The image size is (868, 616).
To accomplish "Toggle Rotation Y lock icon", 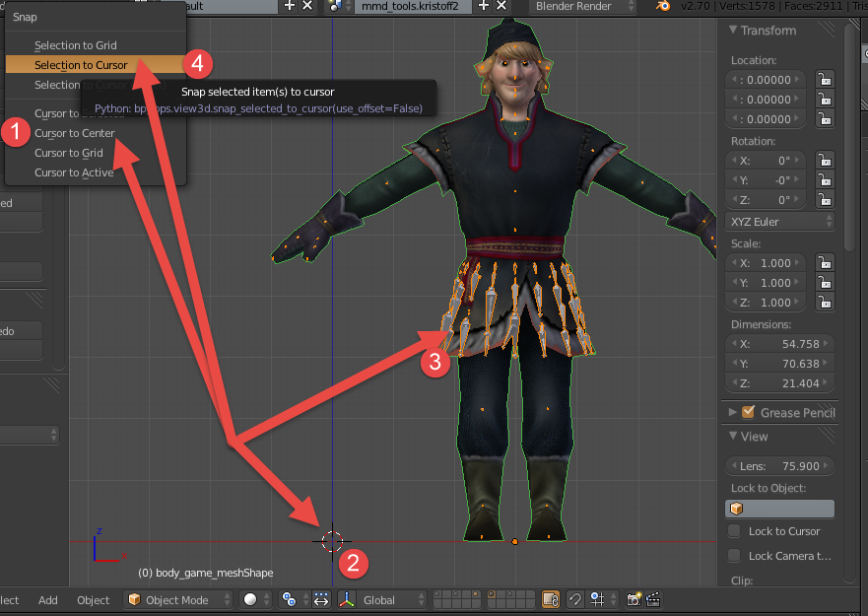I will pyautogui.click(x=825, y=180).
